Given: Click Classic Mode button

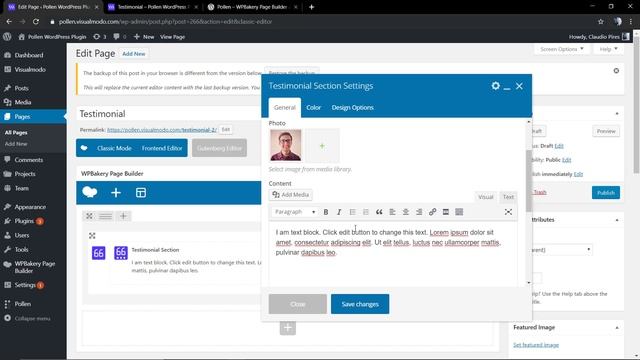Looking at the screenshot, I should 114,148.
